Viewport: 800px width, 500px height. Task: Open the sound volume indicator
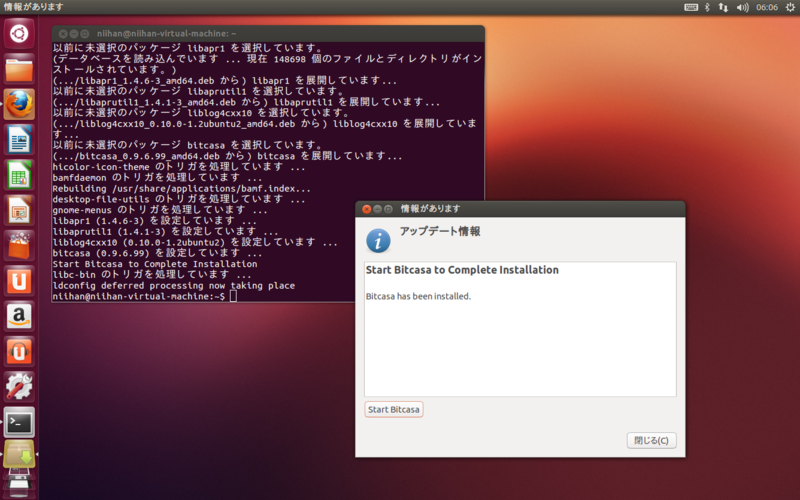[742, 7]
